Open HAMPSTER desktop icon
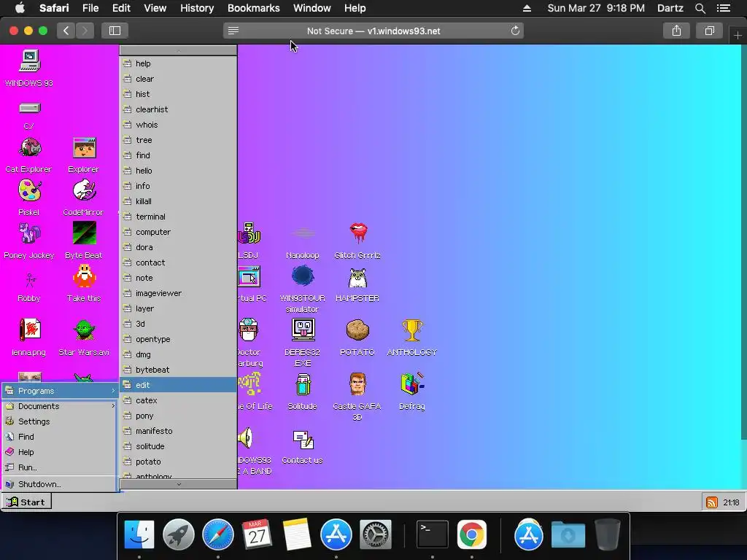 [357, 285]
